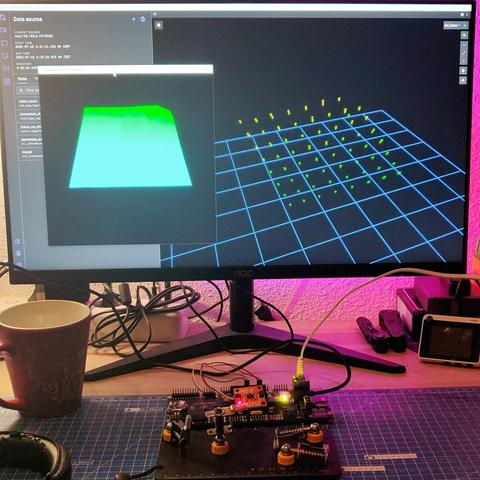Click the title bar of the floating render window

click(x=126, y=70)
